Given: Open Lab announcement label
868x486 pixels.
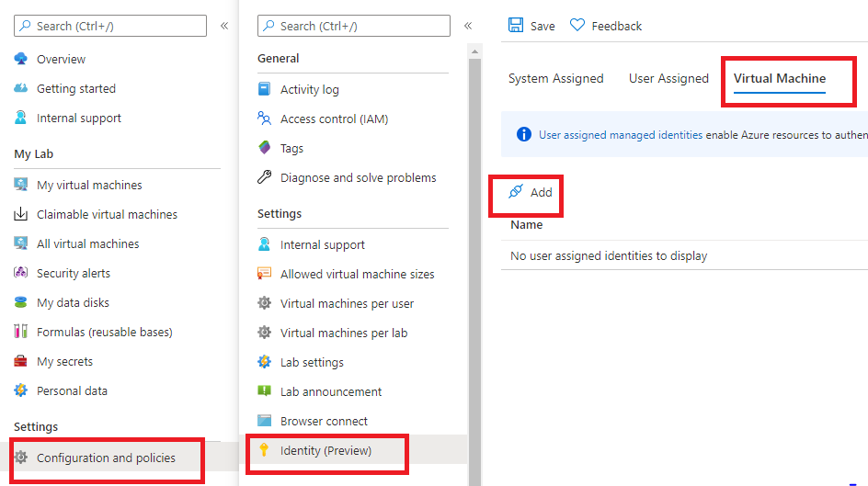Looking at the screenshot, I should (x=331, y=391).
